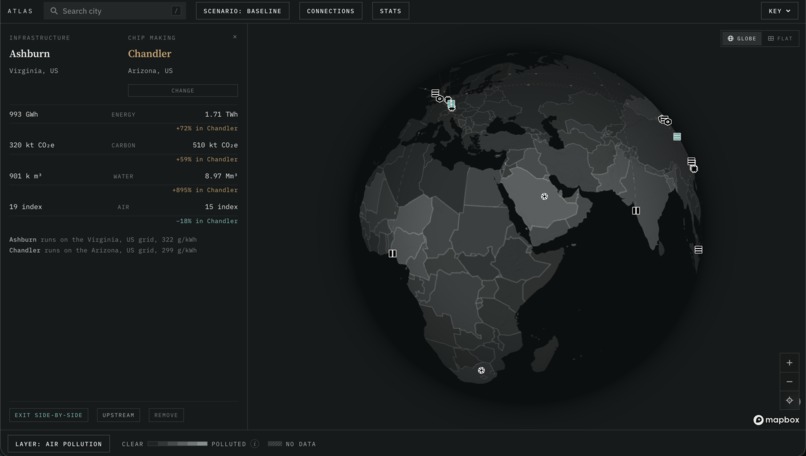
Task: Focus the Search city field
Action: pyautogui.click(x=114, y=11)
